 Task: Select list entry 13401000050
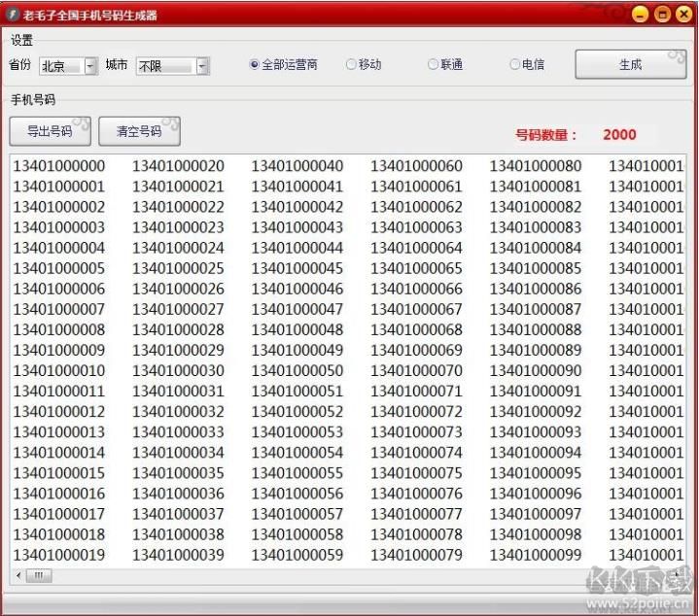pyautogui.click(x=297, y=370)
